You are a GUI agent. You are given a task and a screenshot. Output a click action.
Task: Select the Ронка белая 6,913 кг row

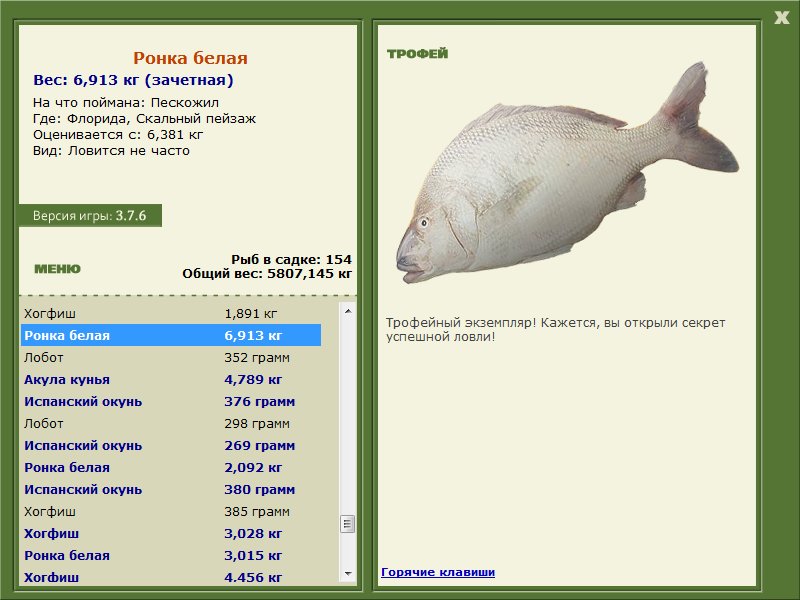coord(171,335)
